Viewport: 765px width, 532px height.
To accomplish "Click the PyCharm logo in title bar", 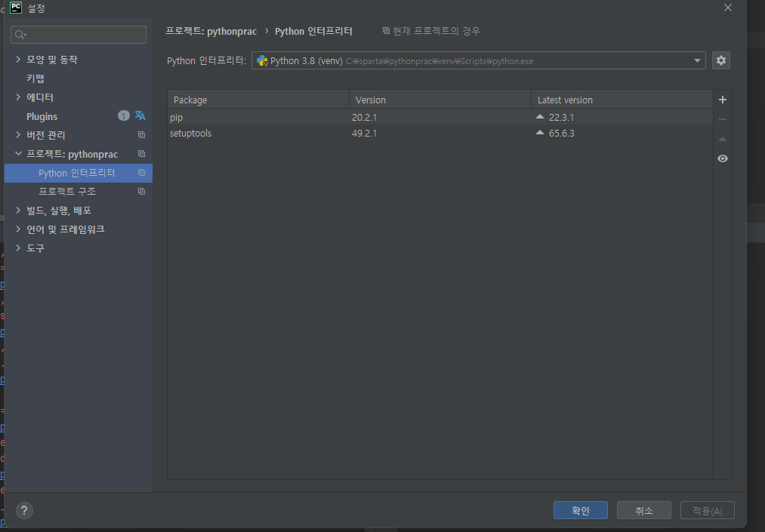I will coord(16,8).
